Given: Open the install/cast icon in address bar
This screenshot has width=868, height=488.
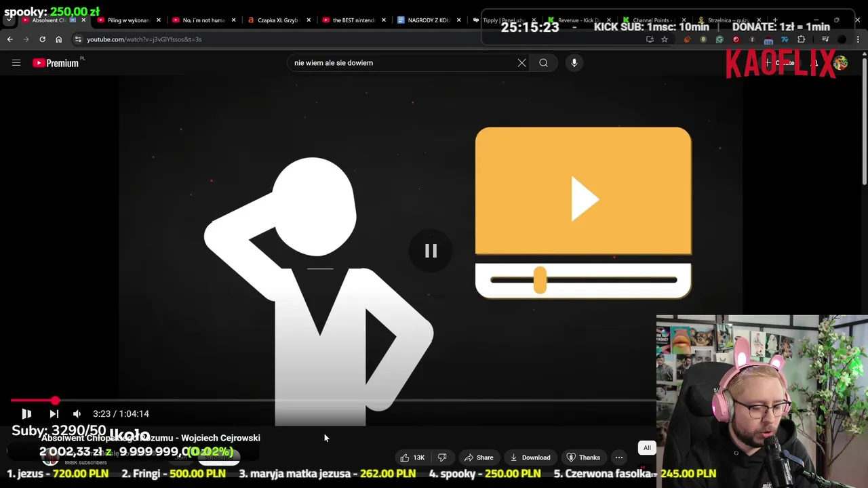Looking at the screenshot, I should pos(650,39).
